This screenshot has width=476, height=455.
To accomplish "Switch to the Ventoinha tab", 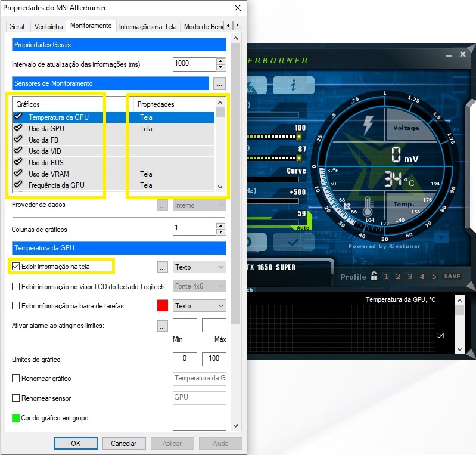I will pos(49,27).
